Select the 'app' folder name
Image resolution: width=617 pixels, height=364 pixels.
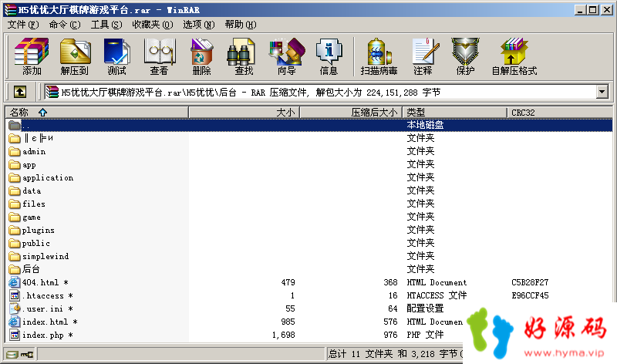(x=29, y=165)
